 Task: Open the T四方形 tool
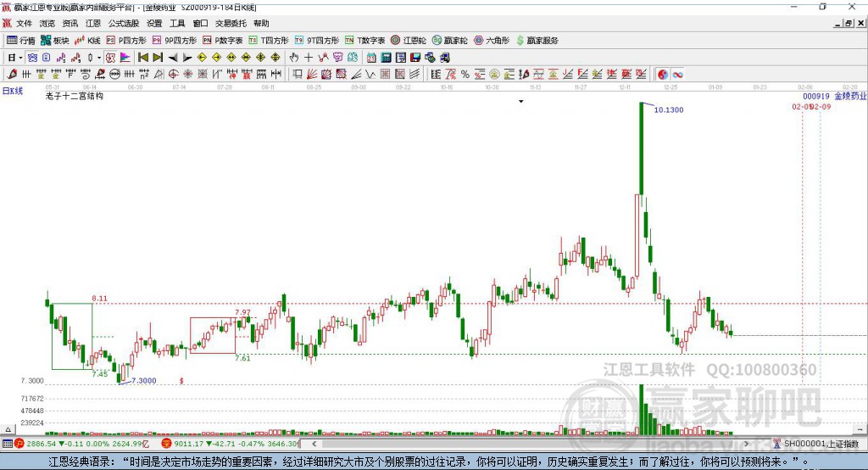(269, 41)
